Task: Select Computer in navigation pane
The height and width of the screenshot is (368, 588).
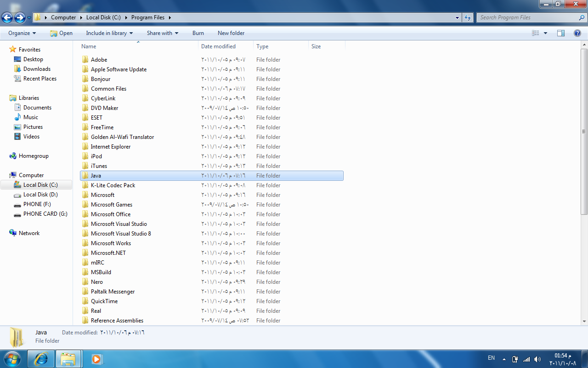Action: tap(31, 175)
